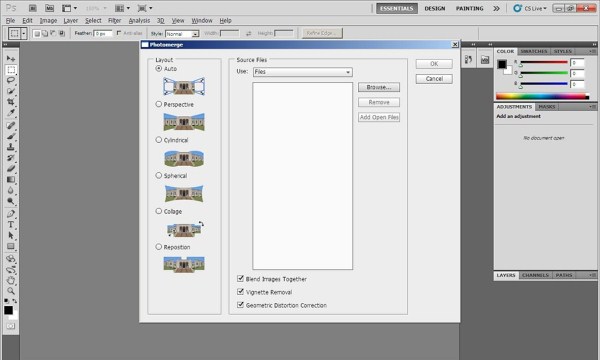600x360 pixels.
Task: Open the tool preset picker arrow
Action: (24, 34)
